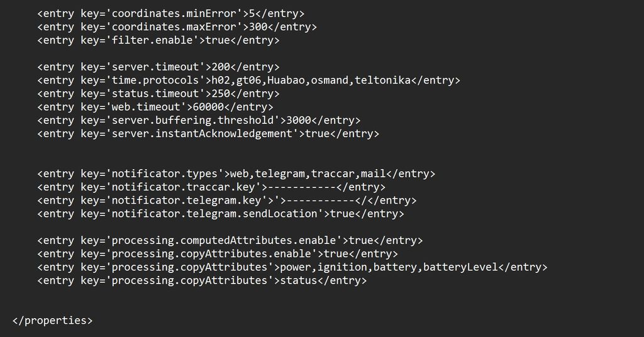Image resolution: width=644 pixels, height=337 pixels.
Task: Click the filter.enable true value
Action: tap(218, 40)
